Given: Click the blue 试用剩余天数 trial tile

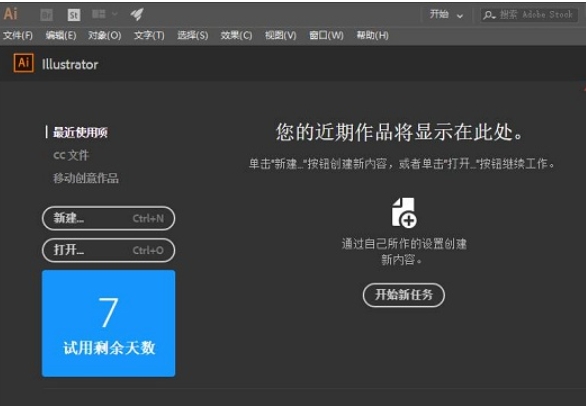Looking at the screenshot, I should (108, 323).
